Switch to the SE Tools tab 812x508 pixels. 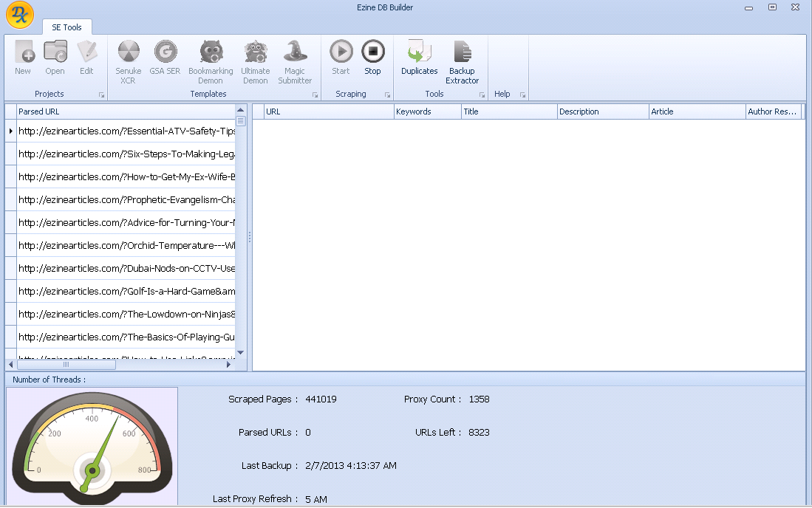66,27
